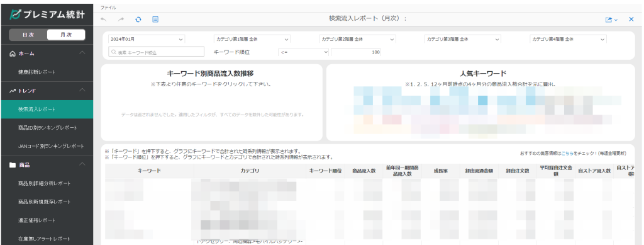Click the キーワード順位 column header

click(325, 171)
